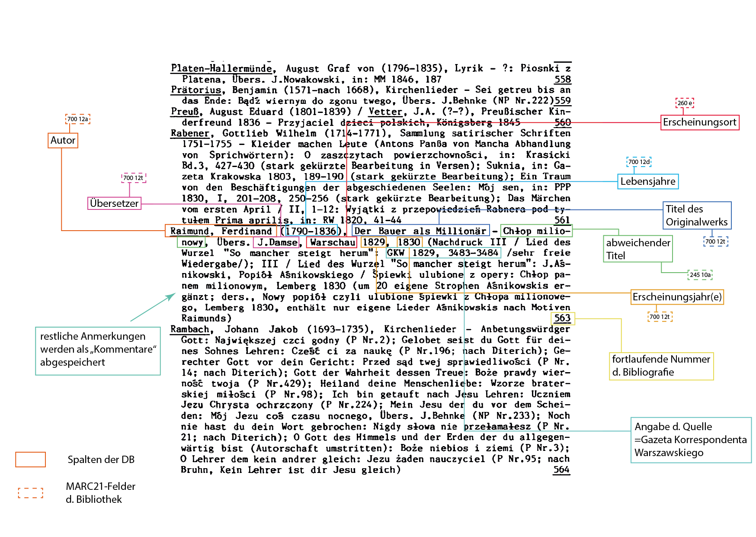This screenshot has height=537, width=756.
Task: Click the "Spalten der DB" legend text
Action: pyautogui.click(x=101, y=460)
